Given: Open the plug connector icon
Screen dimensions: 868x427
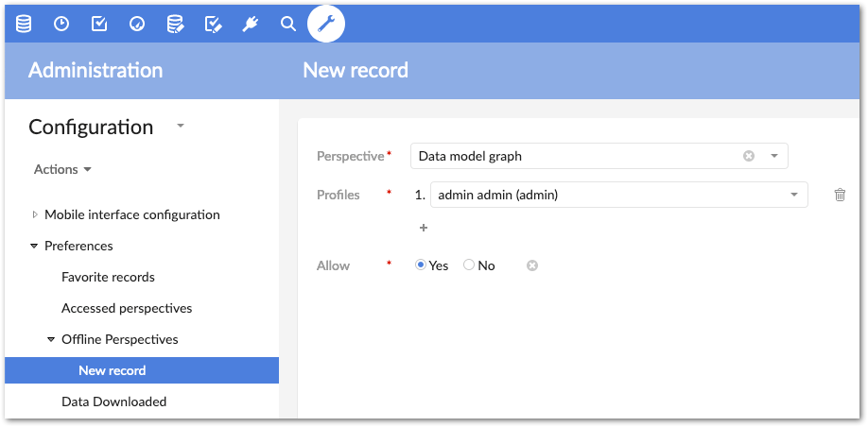Looking at the screenshot, I should (x=251, y=24).
